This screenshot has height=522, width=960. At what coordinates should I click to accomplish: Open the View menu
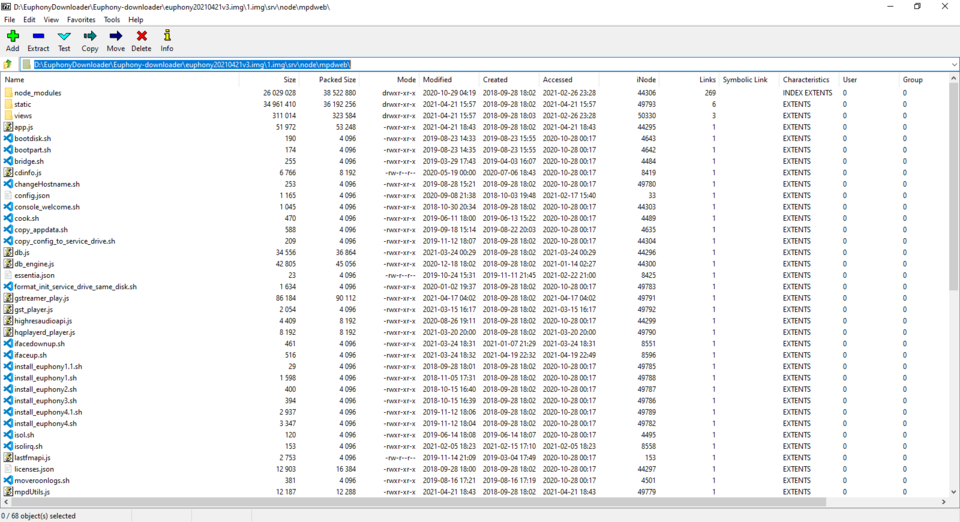point(51,20)
